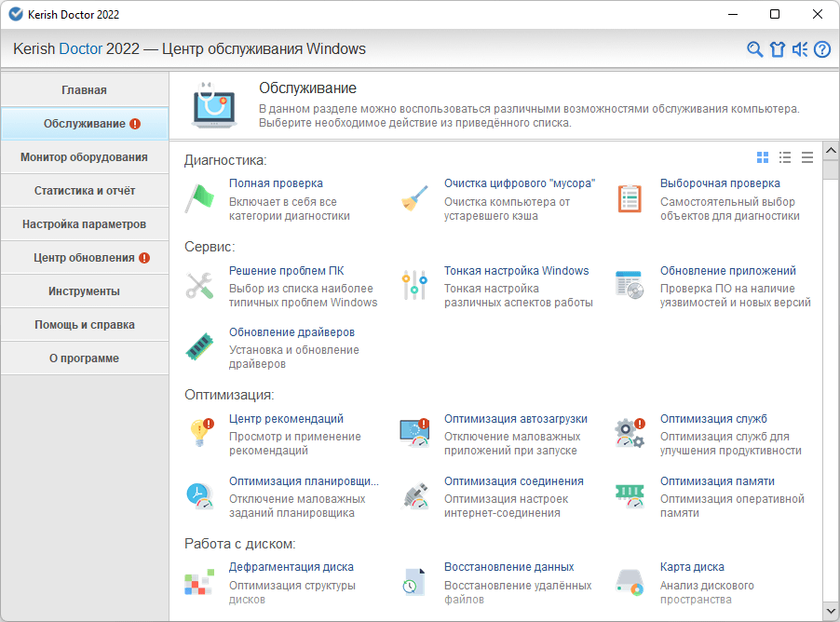Click text "Установка и обновление драйверов"
The height and width of the screenshot is (622, 840).
pos(294,357)
